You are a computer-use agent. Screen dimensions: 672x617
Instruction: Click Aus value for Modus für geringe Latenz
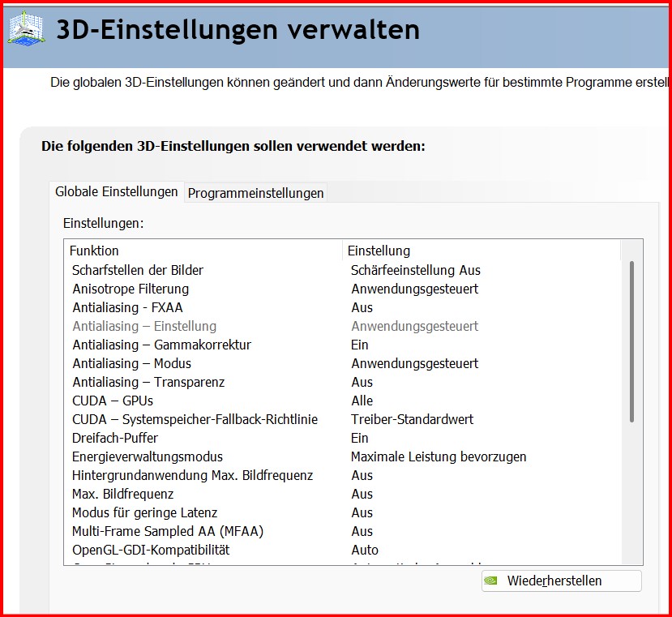(x=362, y=512)
